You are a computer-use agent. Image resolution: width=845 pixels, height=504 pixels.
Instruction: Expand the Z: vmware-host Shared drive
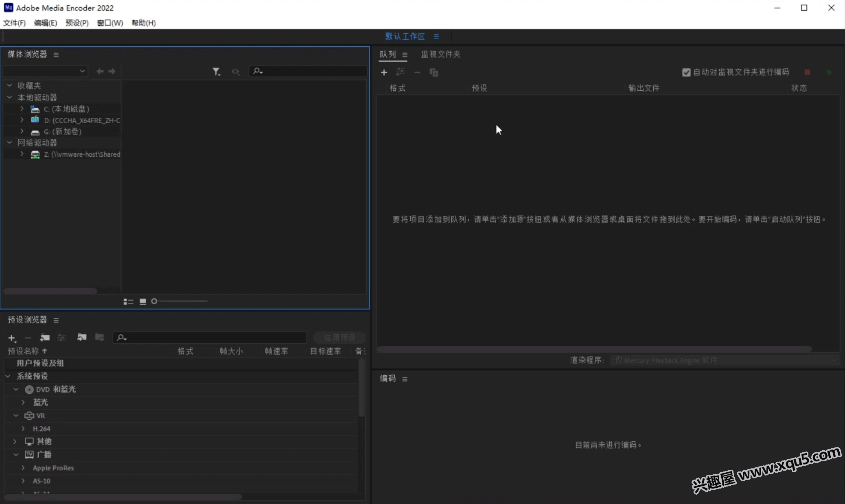(22, 154)
